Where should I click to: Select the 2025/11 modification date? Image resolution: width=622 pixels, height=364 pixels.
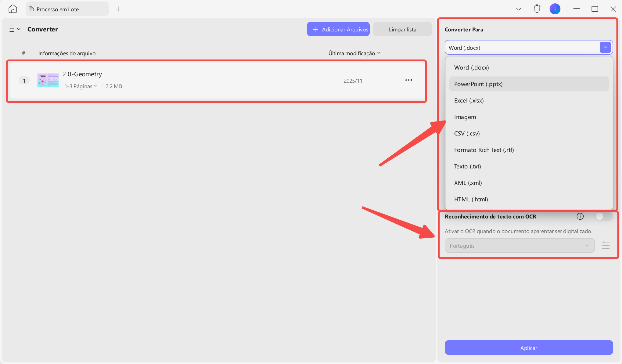[353, 81]
